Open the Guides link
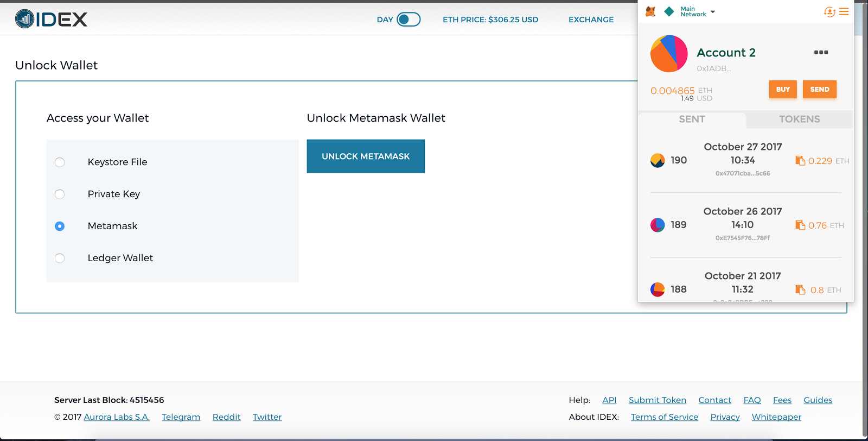 pos(818,400)
